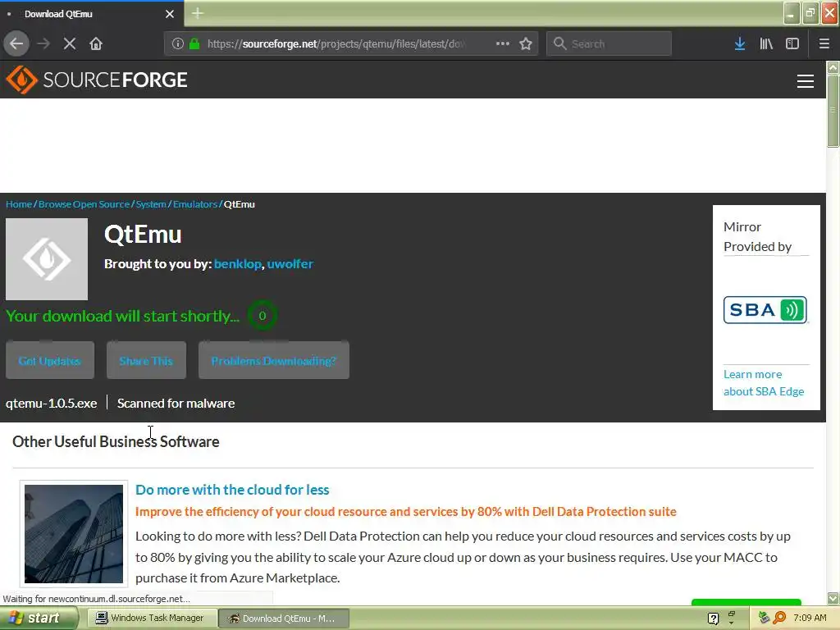Click the QtEmu project icon thumbnail
Image resolution: width=840 pixels, height=630 pixels.
point(47,258)
